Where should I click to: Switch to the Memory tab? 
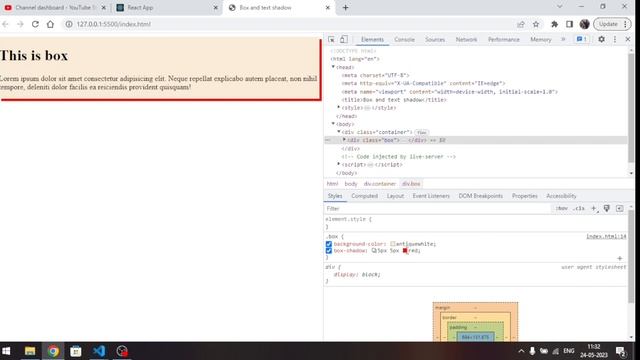pyautogui.click(x=541, y=40)
